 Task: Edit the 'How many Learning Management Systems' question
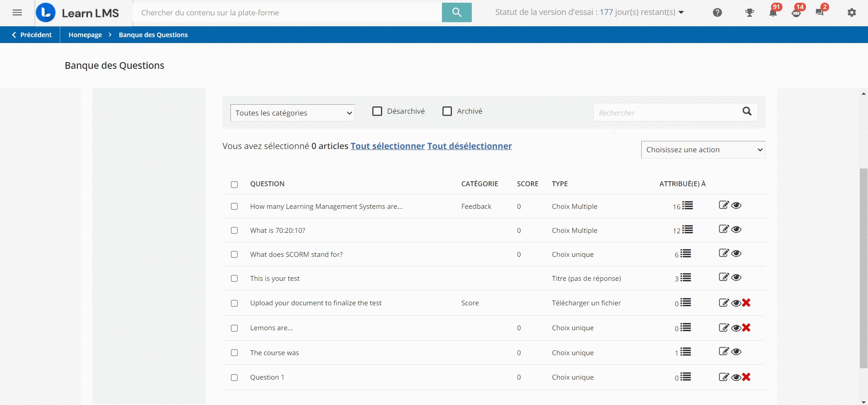click(x=724, y=205)
